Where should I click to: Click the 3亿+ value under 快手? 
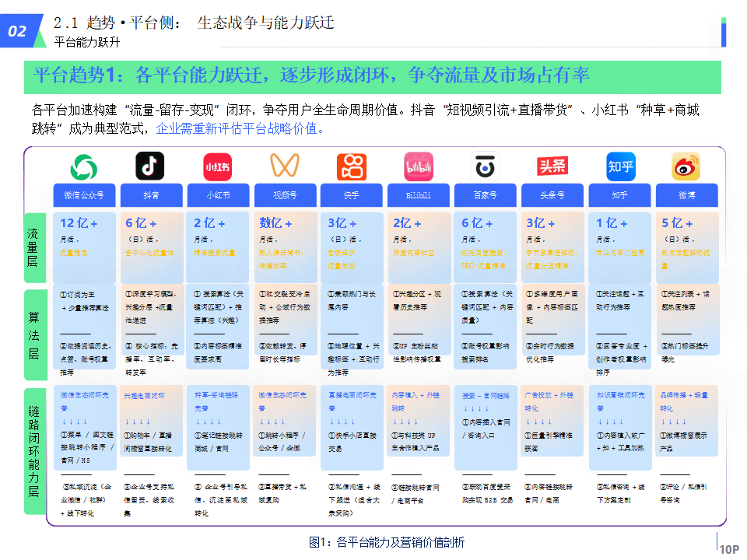click(x=342, y=223)
